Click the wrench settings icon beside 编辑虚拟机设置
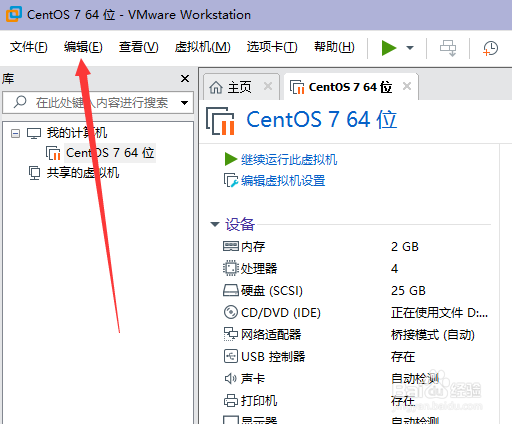 [x=231, y=180]
